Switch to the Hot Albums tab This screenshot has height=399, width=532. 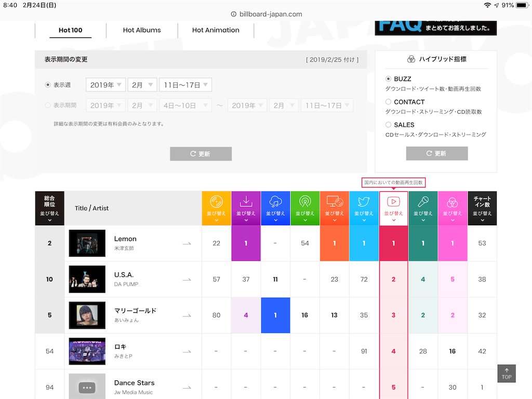click(x=142, y=30)
